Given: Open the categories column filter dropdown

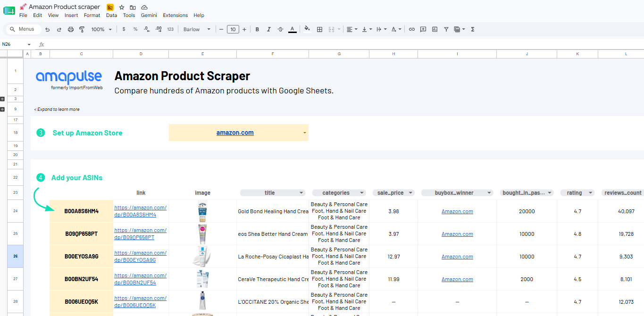Looking at the screenshot, I should [362, 193].
